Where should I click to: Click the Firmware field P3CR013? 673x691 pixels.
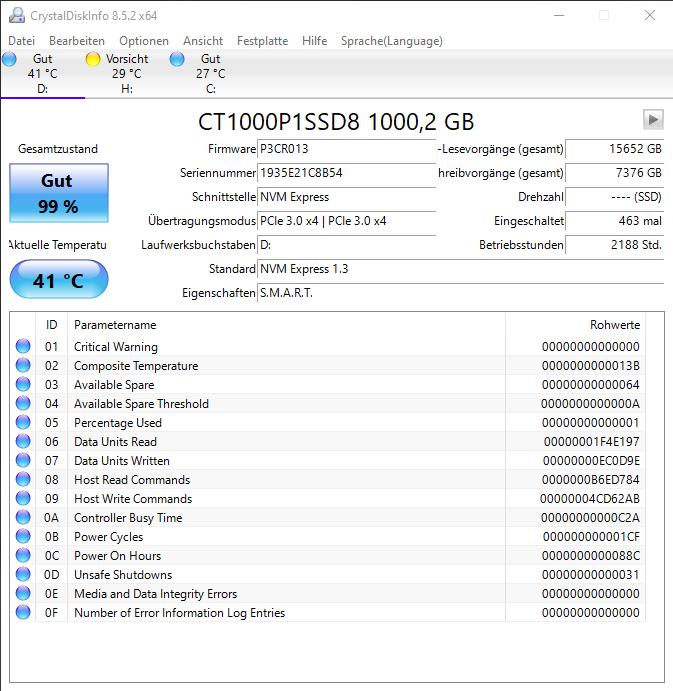click(346, 149)
